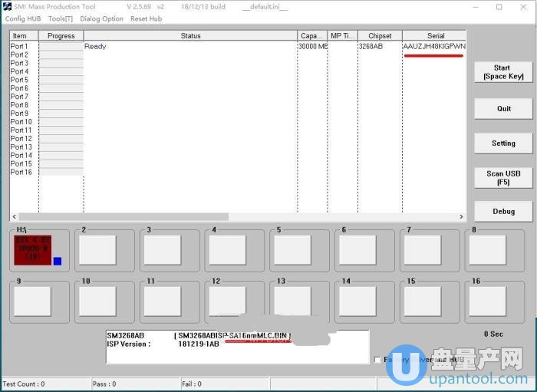Click the port 14 slot box
The height and width of the screenshot is (392, 537).
point(357,301)
